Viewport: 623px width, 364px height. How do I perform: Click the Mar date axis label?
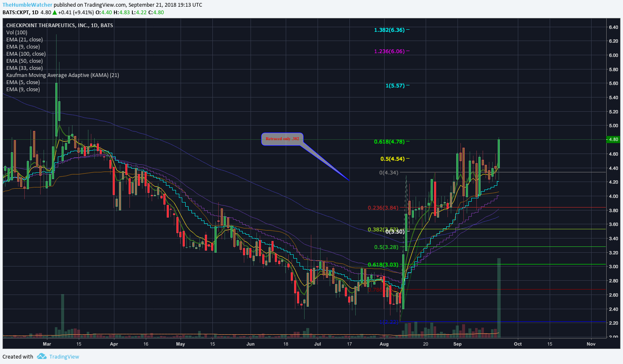click(x=47, y=344)
